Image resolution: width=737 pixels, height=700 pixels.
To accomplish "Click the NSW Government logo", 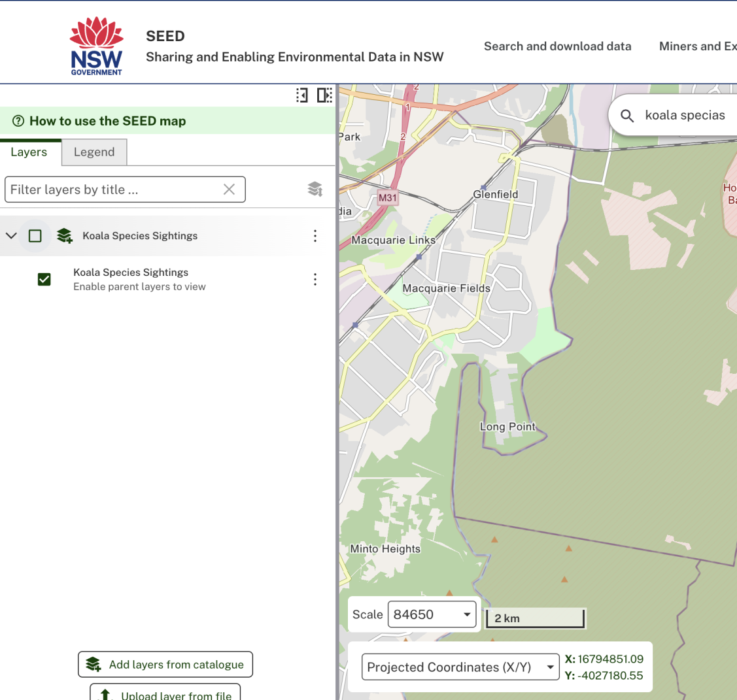I will [x=96, y=46].
